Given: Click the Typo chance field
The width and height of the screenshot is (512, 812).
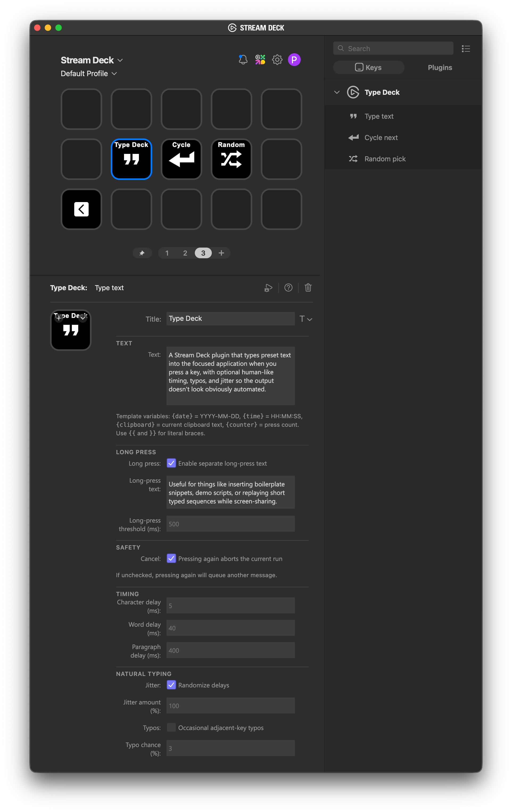Looking at the screenshot, I should (x=230, y=748).
